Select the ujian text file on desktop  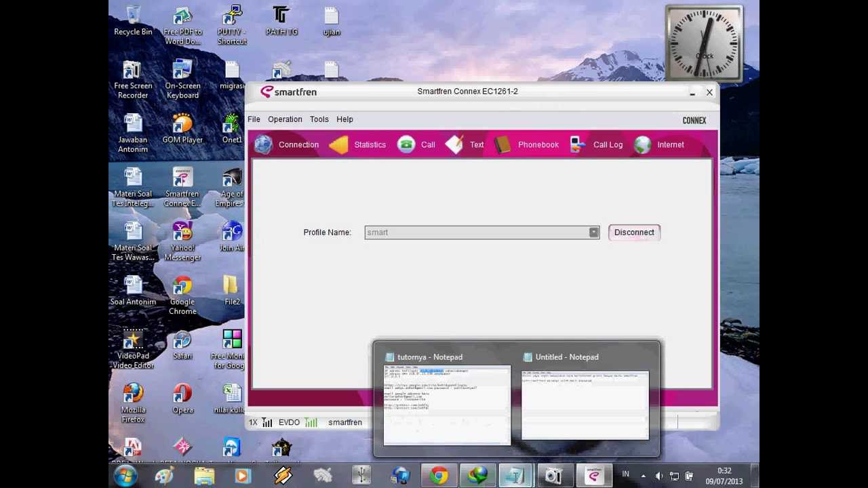(331, 21)
